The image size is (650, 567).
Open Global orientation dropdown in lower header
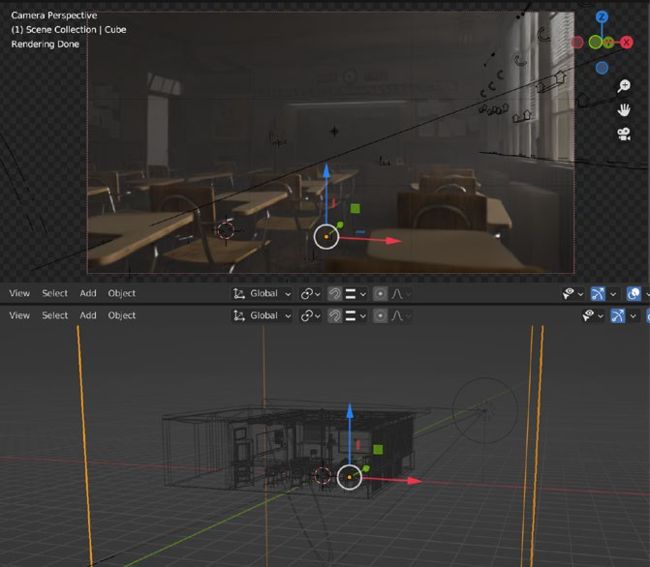262,316
